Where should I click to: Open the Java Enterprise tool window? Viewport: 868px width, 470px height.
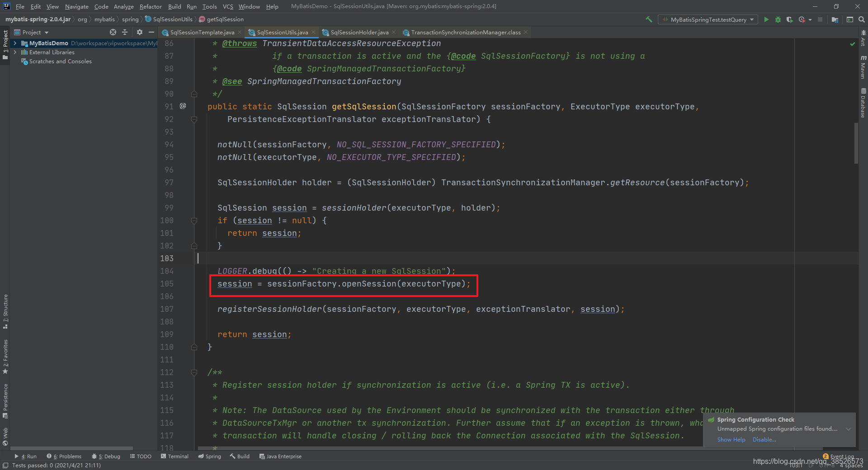(x=280, y=456)
